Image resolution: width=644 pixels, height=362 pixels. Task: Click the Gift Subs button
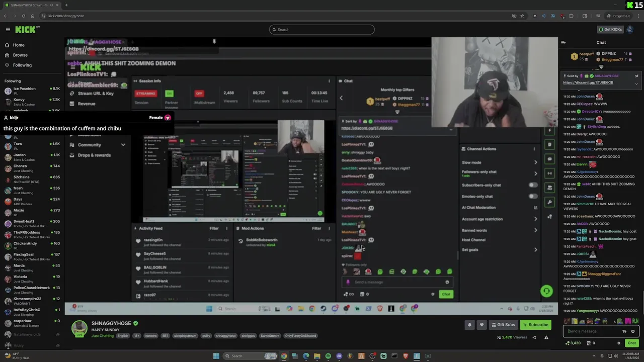tap(503, 325)
